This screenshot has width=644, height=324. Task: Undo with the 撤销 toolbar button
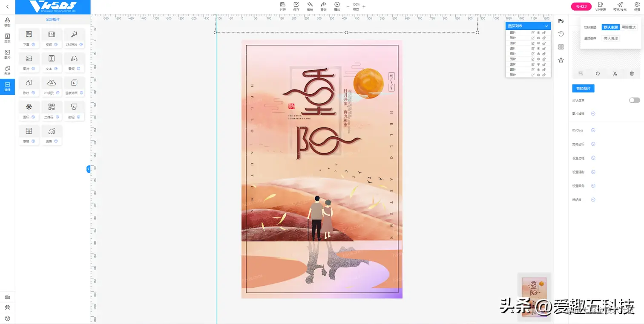(x=310, y=6)
